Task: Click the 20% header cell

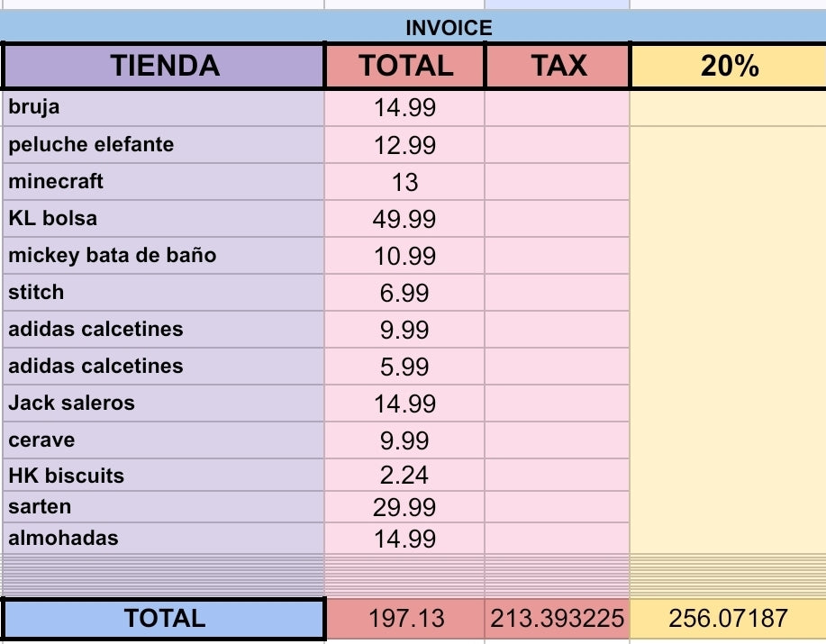Action: click(728, 66)
